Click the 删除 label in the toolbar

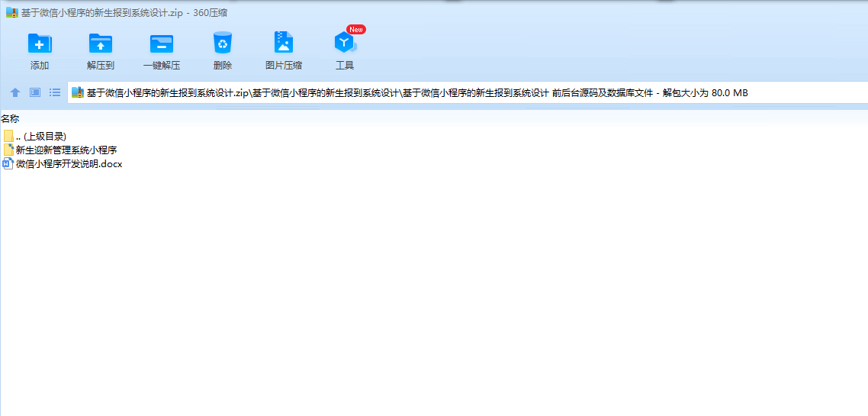pos(223,66)
